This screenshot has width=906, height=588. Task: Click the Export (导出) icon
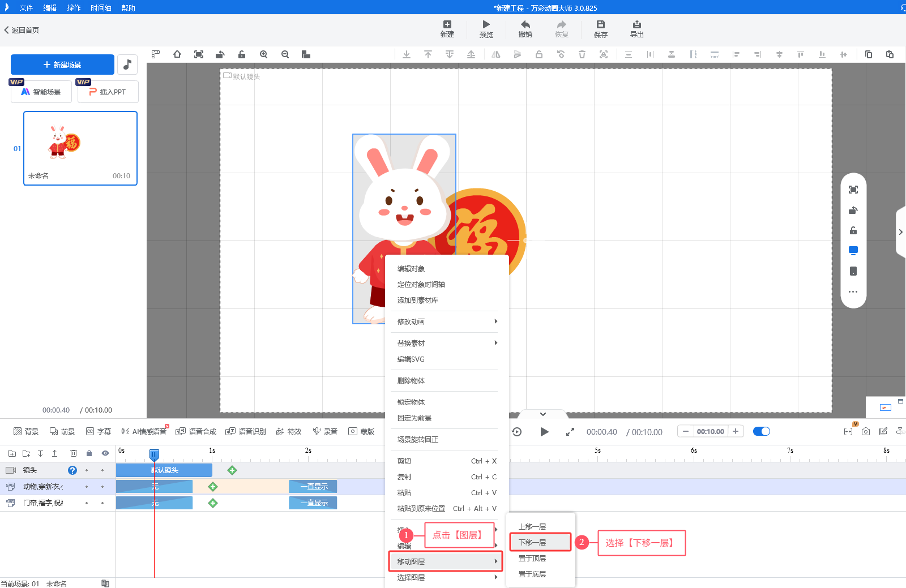[x=636, y=25]
